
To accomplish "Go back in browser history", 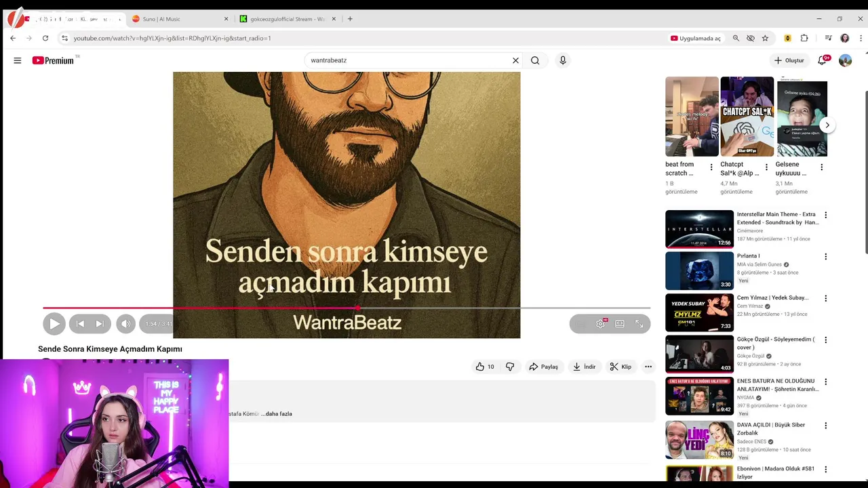I will pyautogui.click(x=13, y=38).
